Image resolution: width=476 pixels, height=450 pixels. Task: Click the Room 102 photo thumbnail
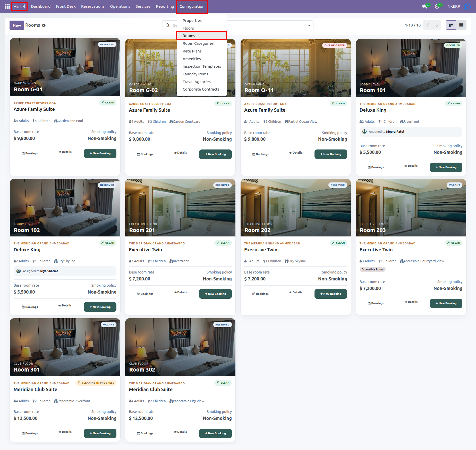click(x=65, y=208)
